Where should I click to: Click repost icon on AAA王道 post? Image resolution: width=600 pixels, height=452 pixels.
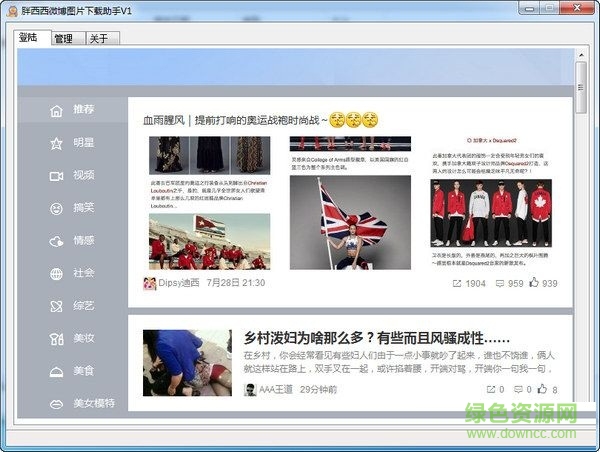pos(491,390)
